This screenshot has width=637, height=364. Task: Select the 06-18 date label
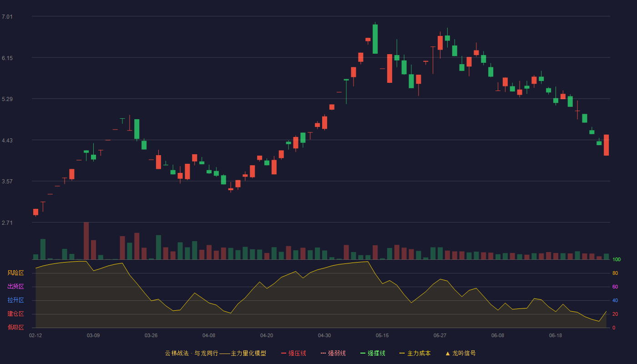coord(556,335)
